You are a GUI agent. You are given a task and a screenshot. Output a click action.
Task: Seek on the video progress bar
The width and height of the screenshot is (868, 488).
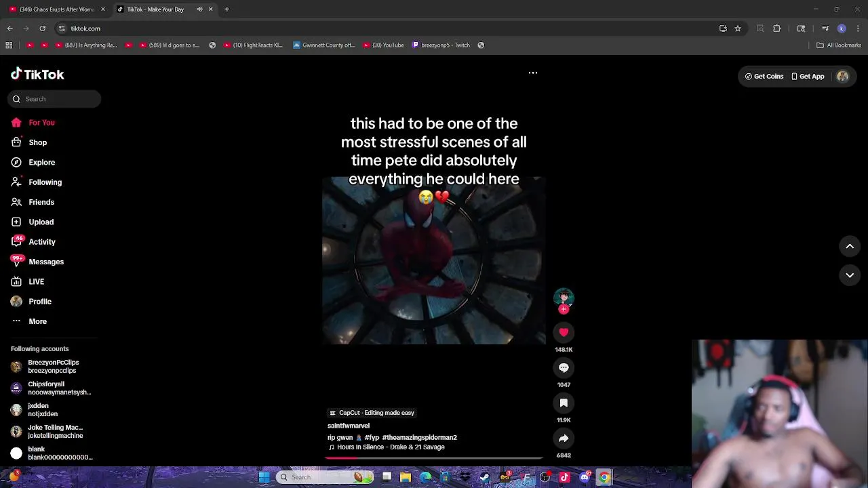coord(434,458)
